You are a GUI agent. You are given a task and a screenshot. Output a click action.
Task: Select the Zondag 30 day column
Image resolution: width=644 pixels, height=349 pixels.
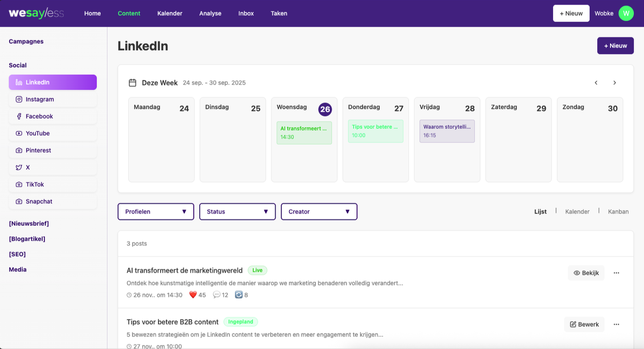pos(590,139)
